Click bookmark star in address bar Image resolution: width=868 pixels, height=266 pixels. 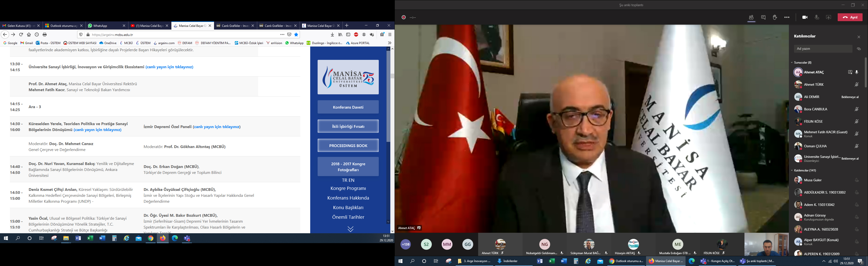click(296, 34)
